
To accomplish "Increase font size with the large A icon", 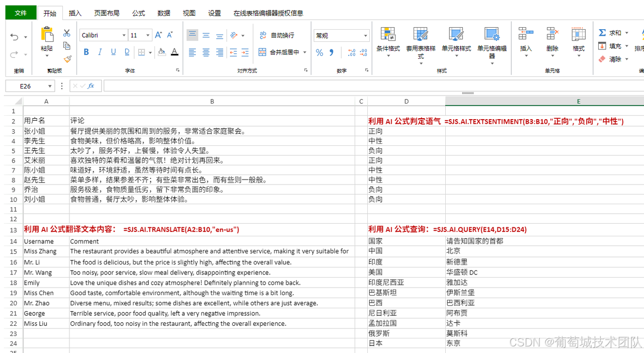I will pos(158,35).
